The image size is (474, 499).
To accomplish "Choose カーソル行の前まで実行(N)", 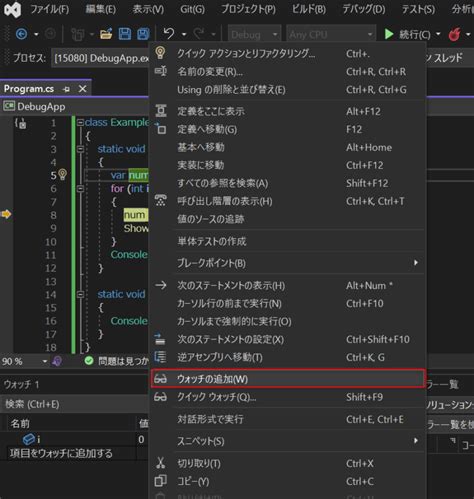I will [287, 303].
